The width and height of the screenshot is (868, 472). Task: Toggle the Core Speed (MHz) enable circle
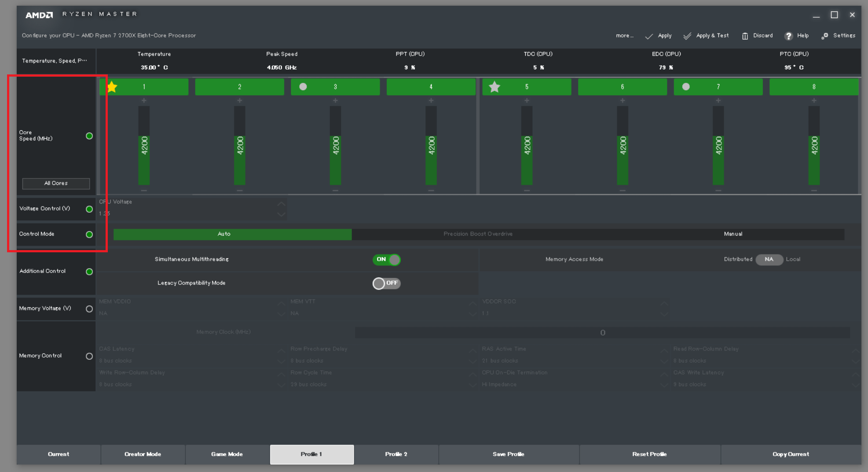(89, 136)
